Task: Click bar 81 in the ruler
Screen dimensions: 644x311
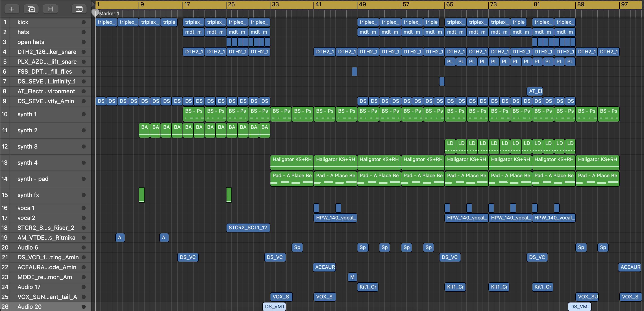Action: coord(537,4)
